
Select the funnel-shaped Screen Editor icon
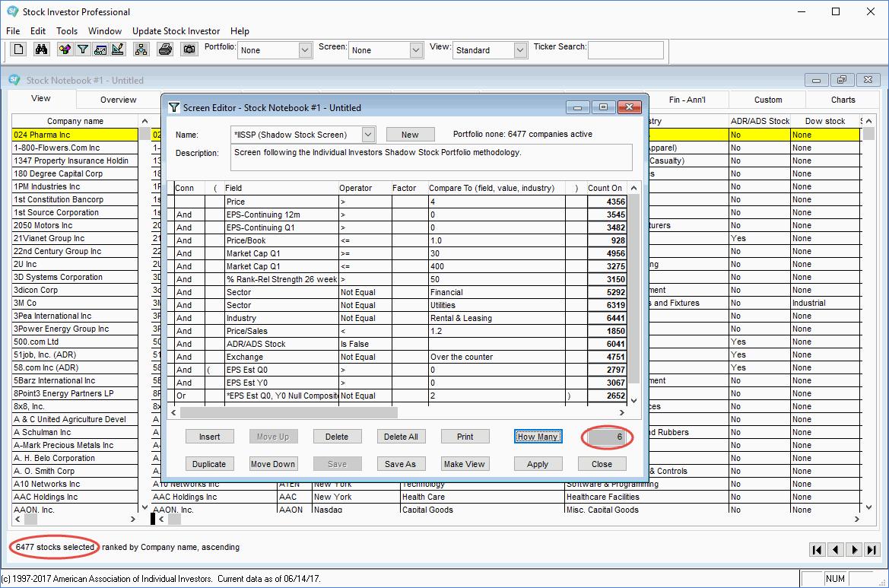[82, 49]
